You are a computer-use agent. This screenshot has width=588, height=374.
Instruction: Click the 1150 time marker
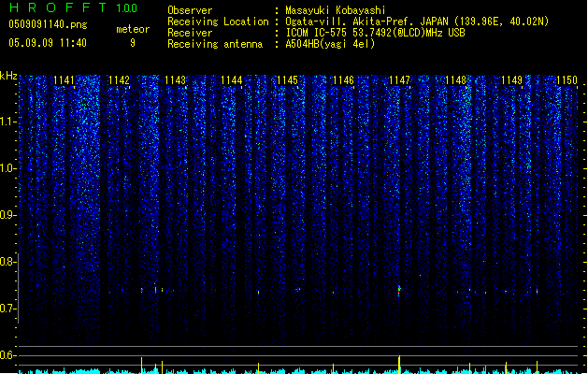tap(567, 80)
